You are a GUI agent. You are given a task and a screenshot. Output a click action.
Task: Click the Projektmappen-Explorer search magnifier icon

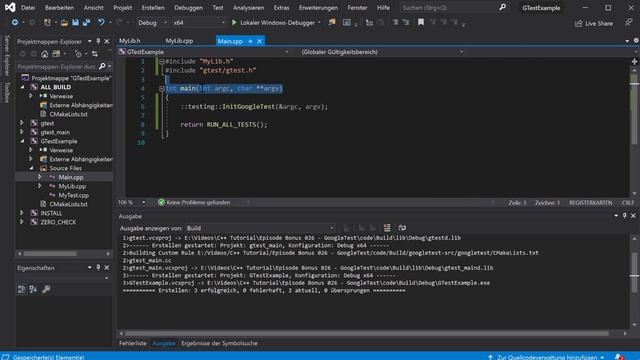coord(102,66)
